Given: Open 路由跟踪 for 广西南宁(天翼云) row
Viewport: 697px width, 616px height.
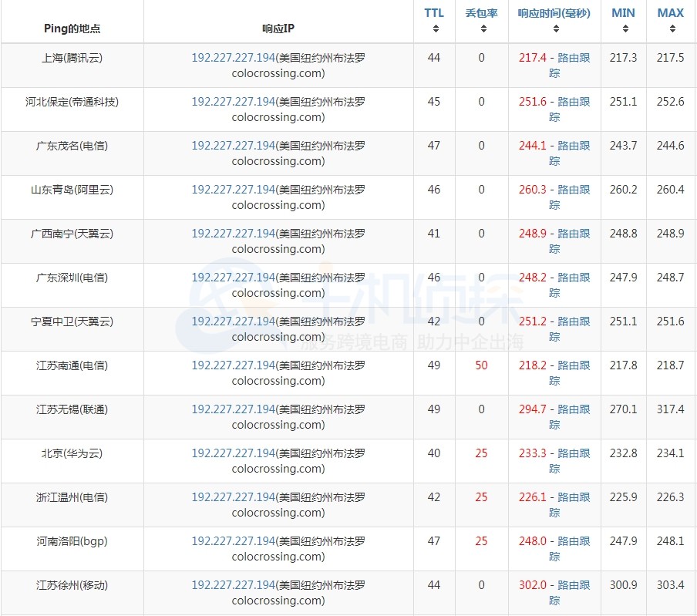Looking at the screenshot, I should click(x=574, y=234).
